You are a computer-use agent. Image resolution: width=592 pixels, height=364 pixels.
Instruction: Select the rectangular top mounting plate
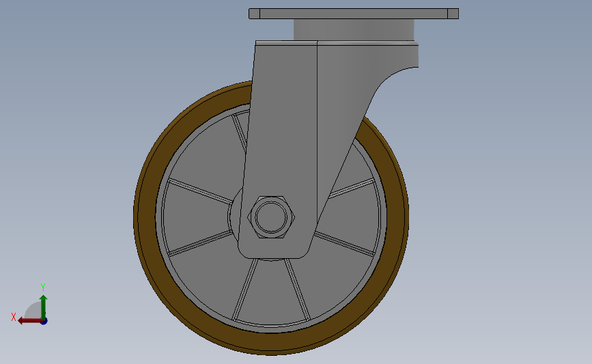[x=354, y=14]
